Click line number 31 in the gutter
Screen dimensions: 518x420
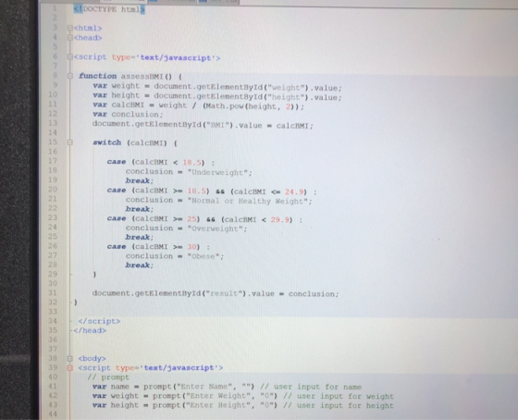(53, 293)
